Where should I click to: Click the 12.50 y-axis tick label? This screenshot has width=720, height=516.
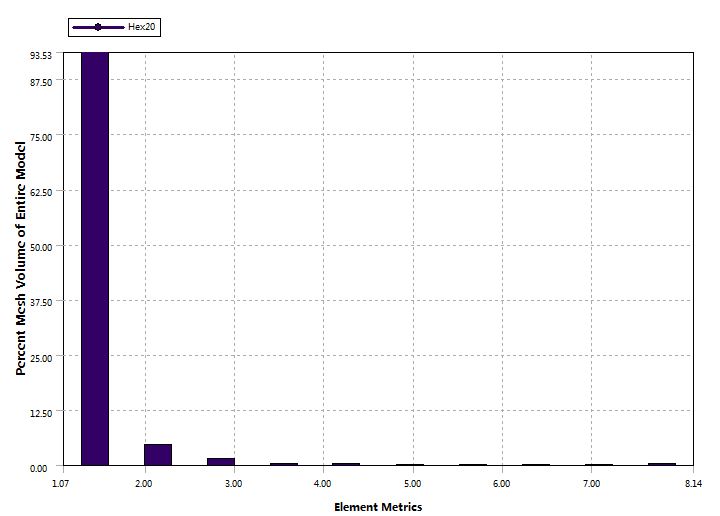pyautogui.click(x=39, y=412)
